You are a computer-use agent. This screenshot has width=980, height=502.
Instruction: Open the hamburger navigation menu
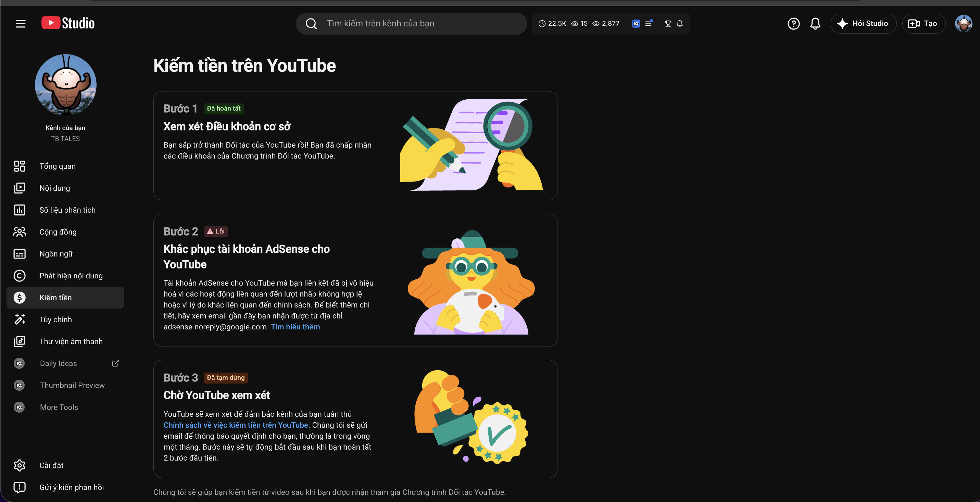[x=21, y=24]
